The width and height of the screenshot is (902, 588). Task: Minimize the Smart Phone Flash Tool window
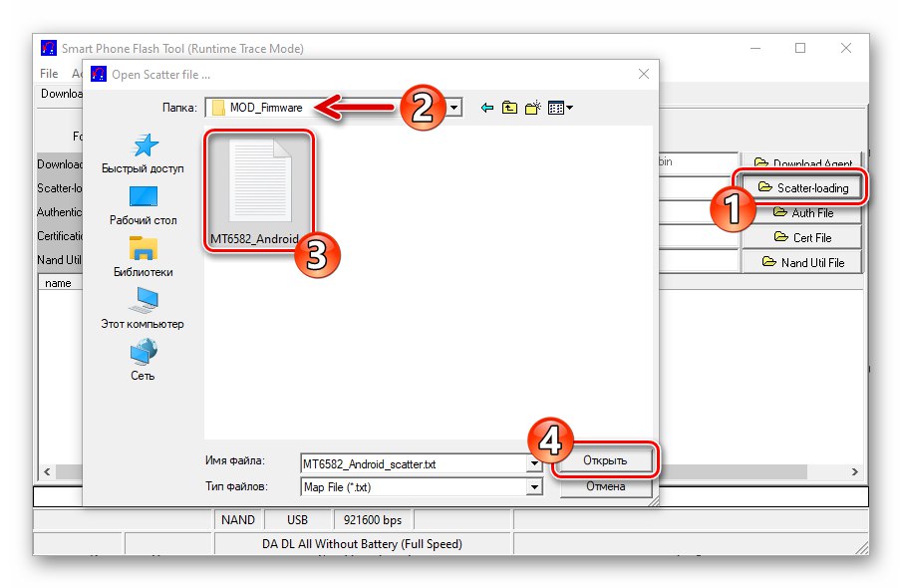click(755, 48)
